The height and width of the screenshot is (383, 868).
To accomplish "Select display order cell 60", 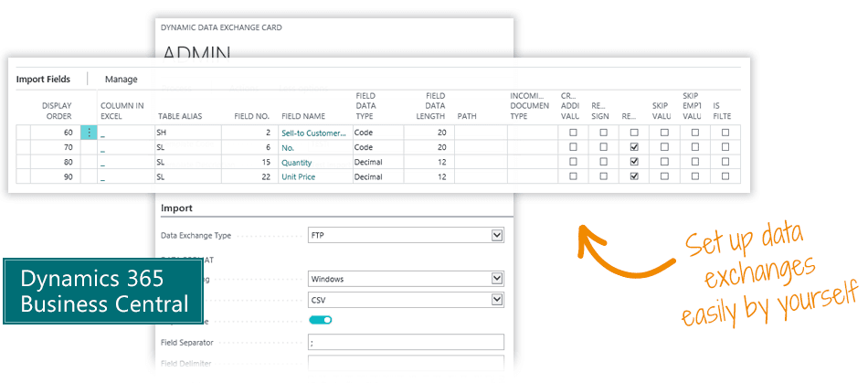I will click(x=56, y=133).
